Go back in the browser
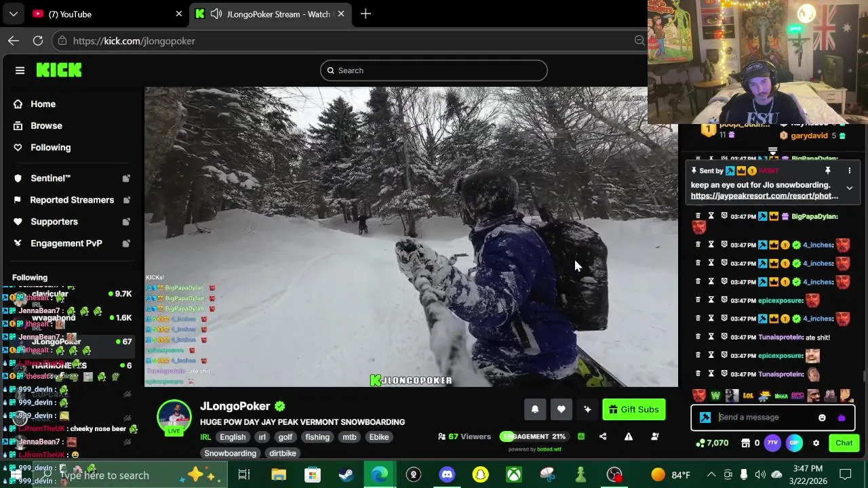The width and height of the screenshot is (868, 488). point(14,41)
